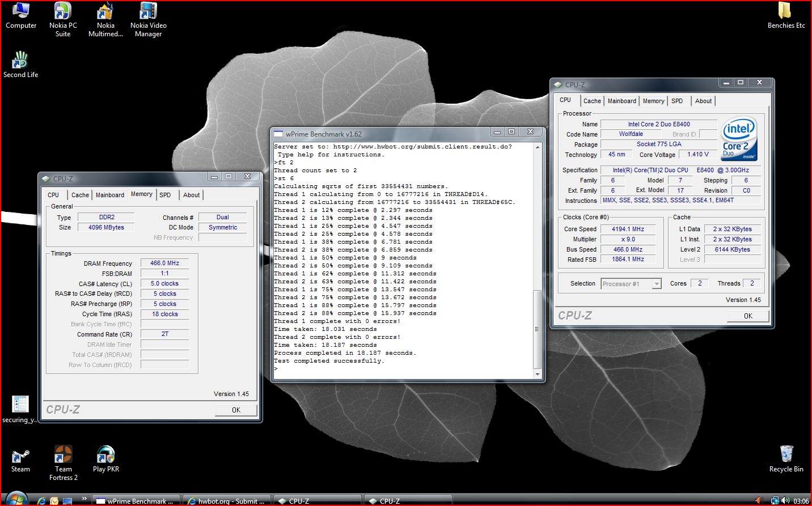
Task: Click the right CPU-Z window title icon
Action: pos(558,84)
